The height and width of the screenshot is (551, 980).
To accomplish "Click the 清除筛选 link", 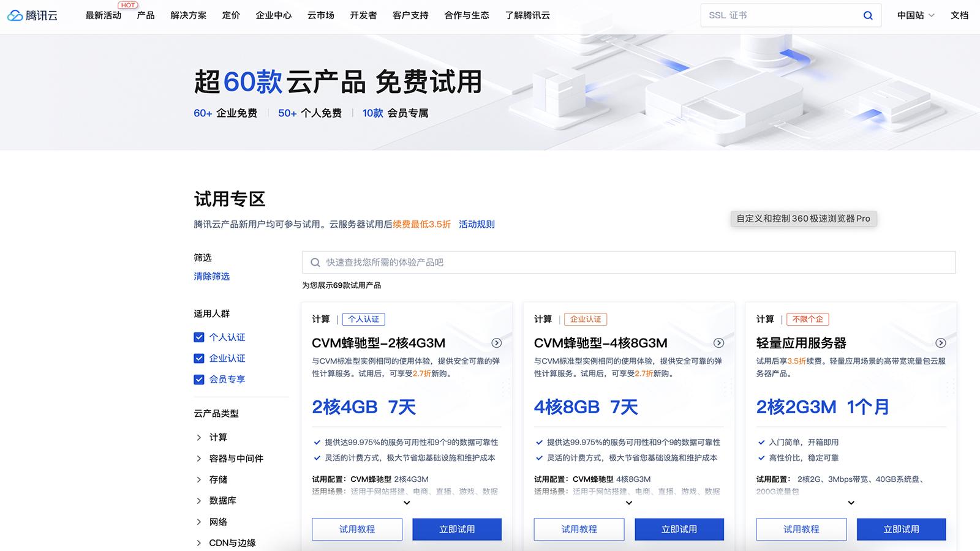I will (x=212, y=277).
